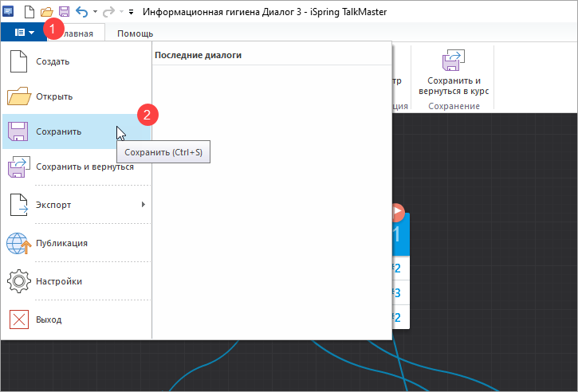Open the undo history dropdown arrow
Viewport: 578px width, 392px height.
(x=95, y=12)
